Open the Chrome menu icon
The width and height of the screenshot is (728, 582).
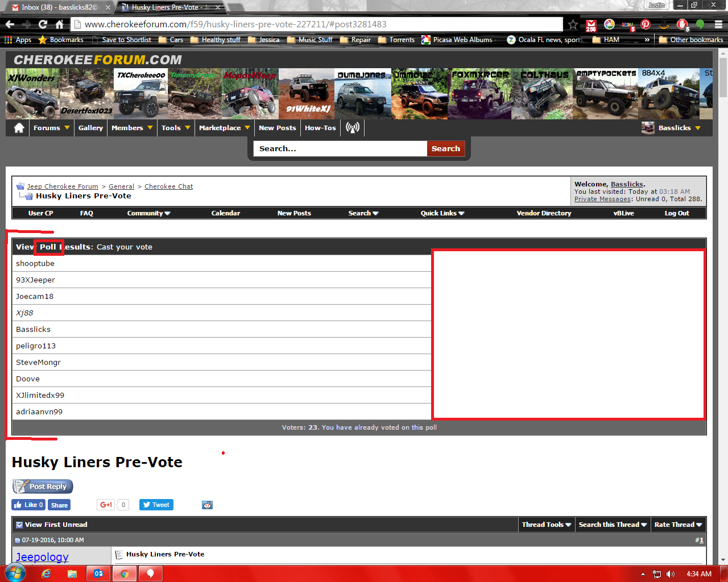pyautogui.click(x=718, y=24)
